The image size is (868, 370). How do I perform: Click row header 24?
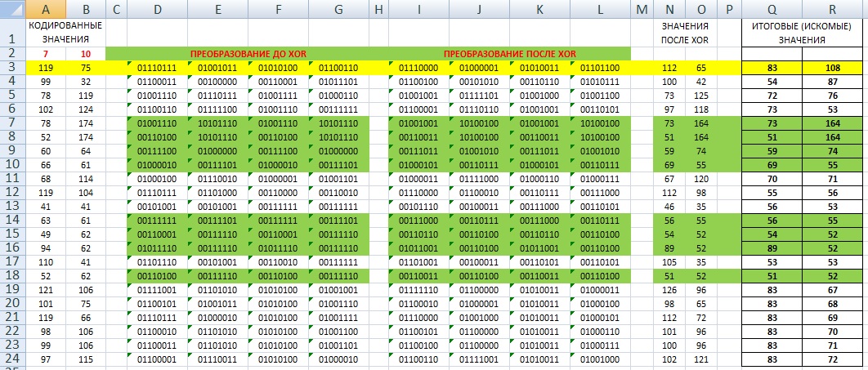pyautogui.click(x=12, y=359)
